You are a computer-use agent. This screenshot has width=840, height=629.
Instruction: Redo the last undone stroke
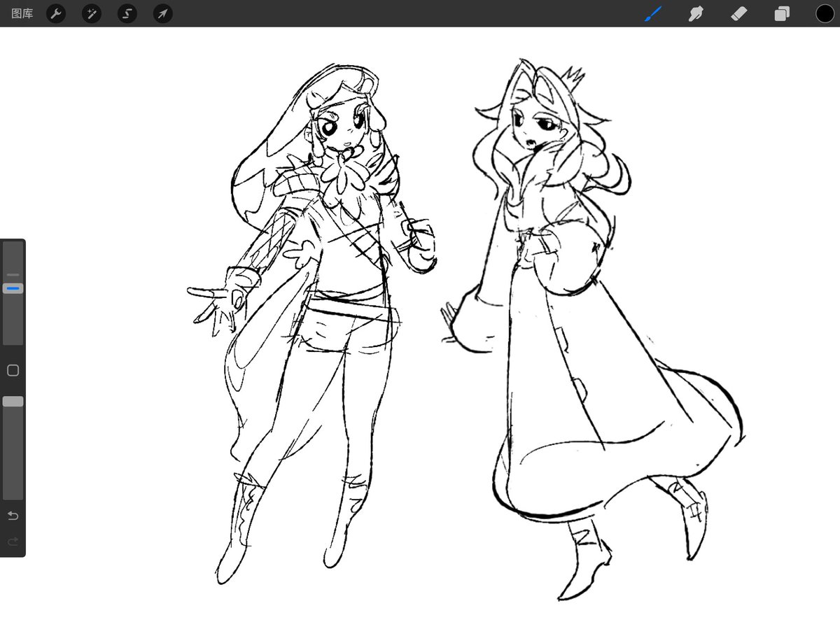[x=13, y=542]
